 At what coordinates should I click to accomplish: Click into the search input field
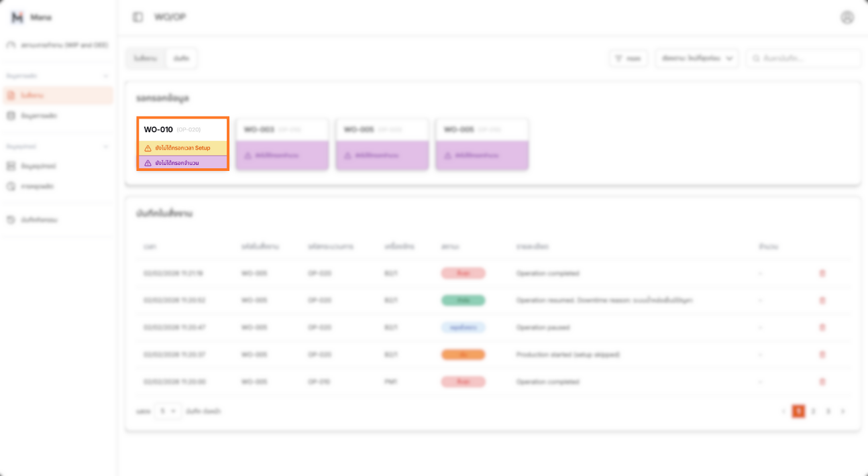point(808,59)
